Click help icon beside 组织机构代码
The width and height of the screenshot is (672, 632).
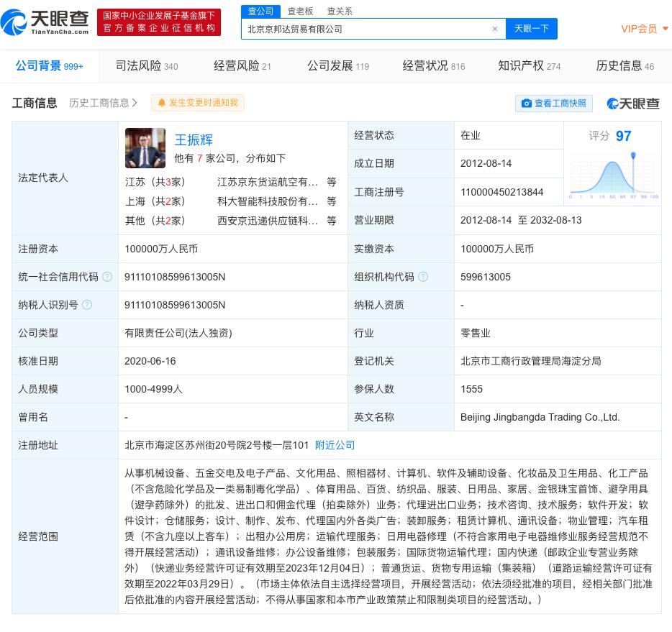pyautogui.click(x=423, y=277)
